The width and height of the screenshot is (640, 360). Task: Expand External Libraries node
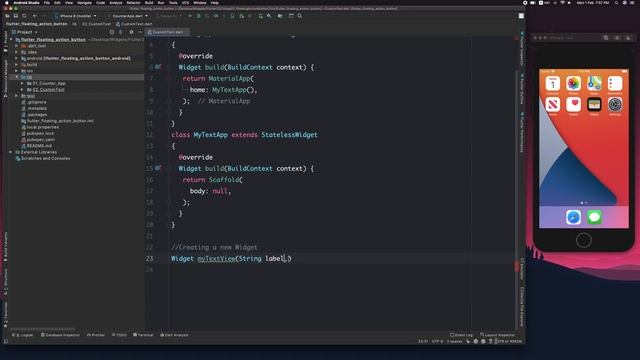pos(11,152)
